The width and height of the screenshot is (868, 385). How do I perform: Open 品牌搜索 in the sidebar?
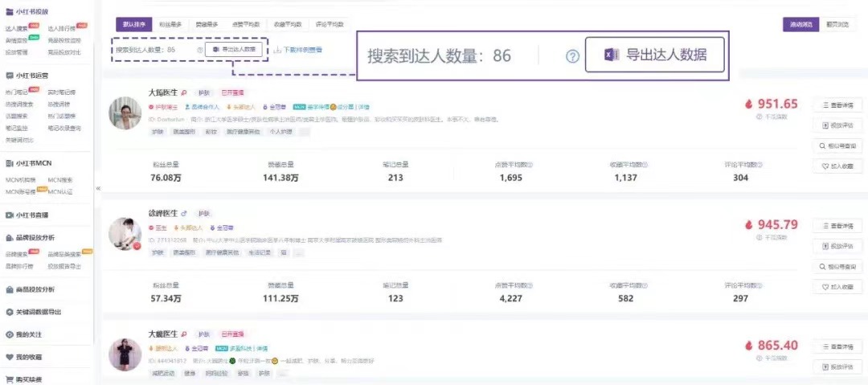tap(15, 254)
